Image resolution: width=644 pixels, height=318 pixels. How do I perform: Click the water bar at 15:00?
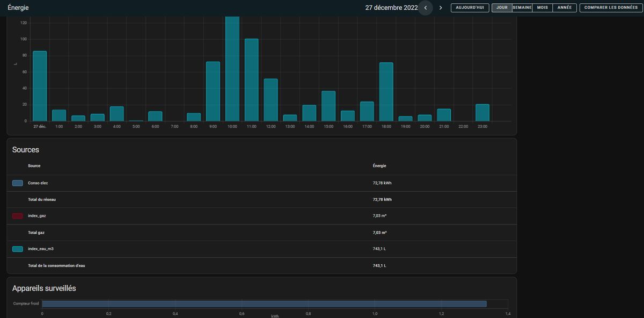(328, 106)
